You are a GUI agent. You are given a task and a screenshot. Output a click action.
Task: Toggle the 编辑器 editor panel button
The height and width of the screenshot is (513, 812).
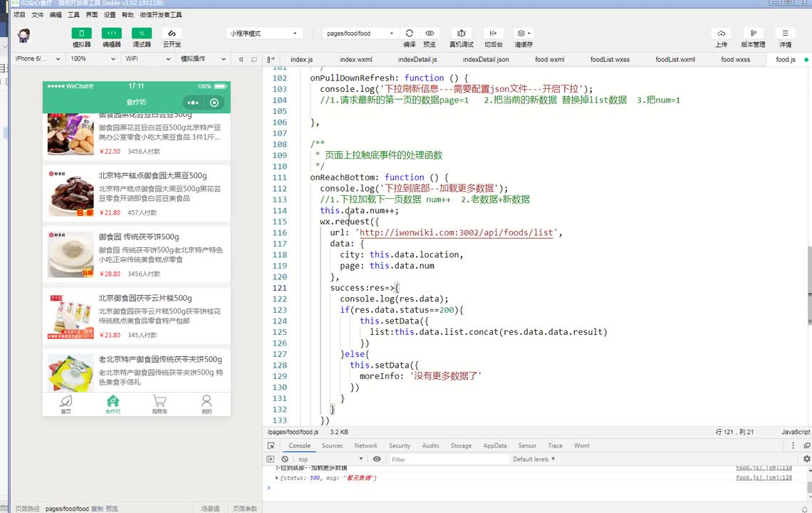point(111,33)
